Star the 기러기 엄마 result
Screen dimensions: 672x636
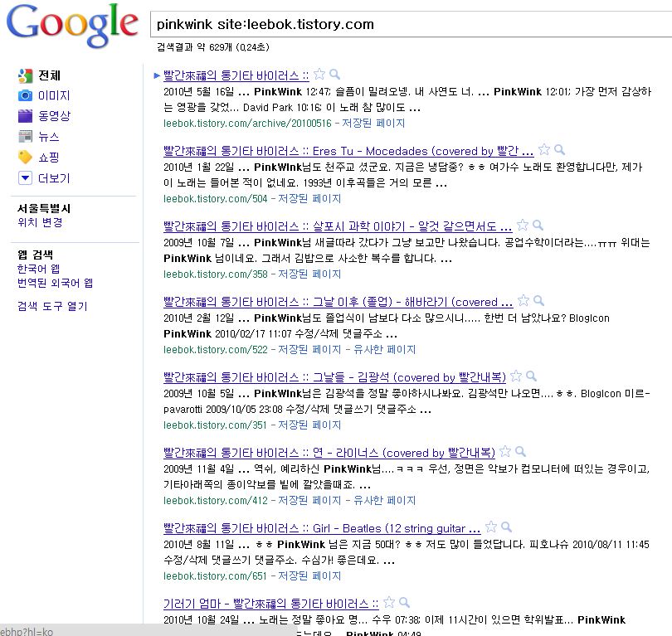pyautogui.click(x=389, y=602)
